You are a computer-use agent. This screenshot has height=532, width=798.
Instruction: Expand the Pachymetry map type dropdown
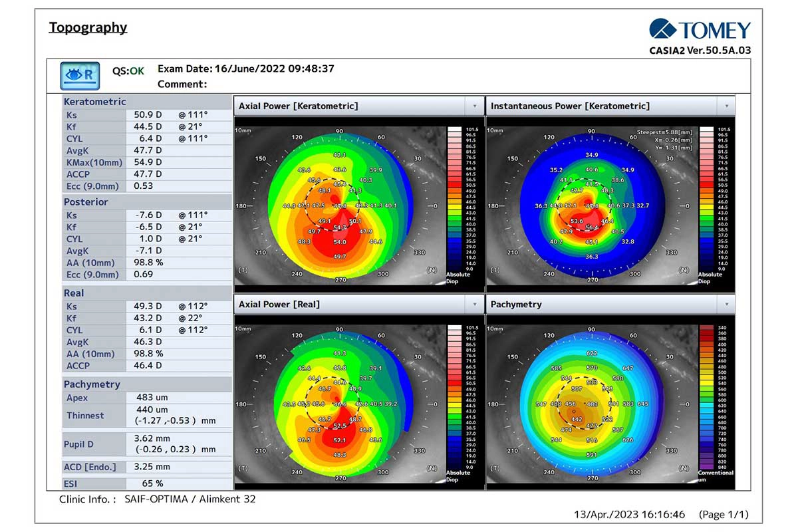coord(726,305)
